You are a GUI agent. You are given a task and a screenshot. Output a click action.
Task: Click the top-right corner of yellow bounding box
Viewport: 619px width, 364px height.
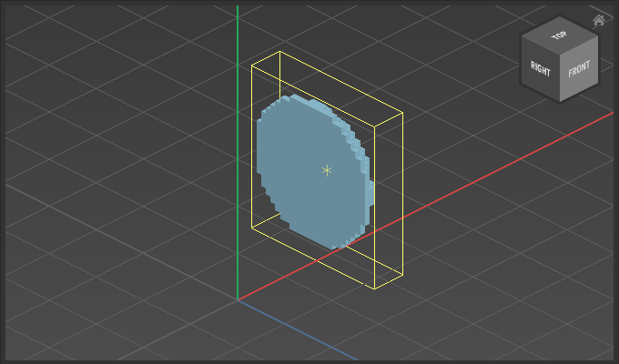coord(402,113)
